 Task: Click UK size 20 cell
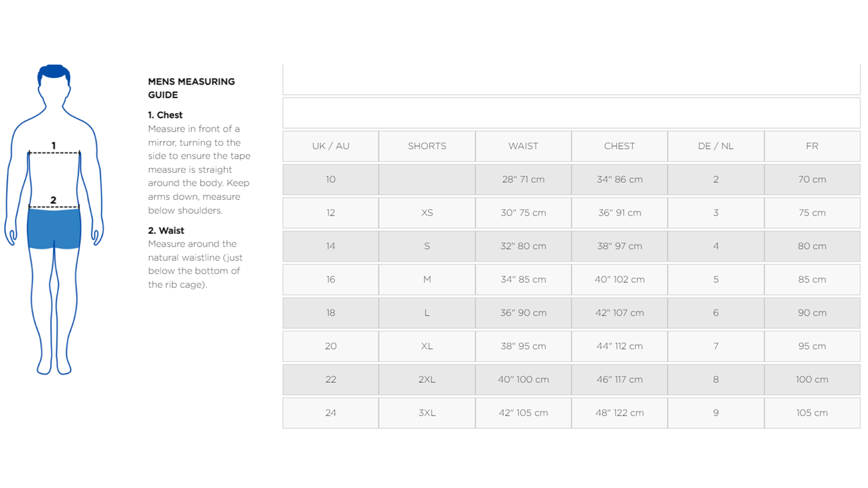point(330,346)
